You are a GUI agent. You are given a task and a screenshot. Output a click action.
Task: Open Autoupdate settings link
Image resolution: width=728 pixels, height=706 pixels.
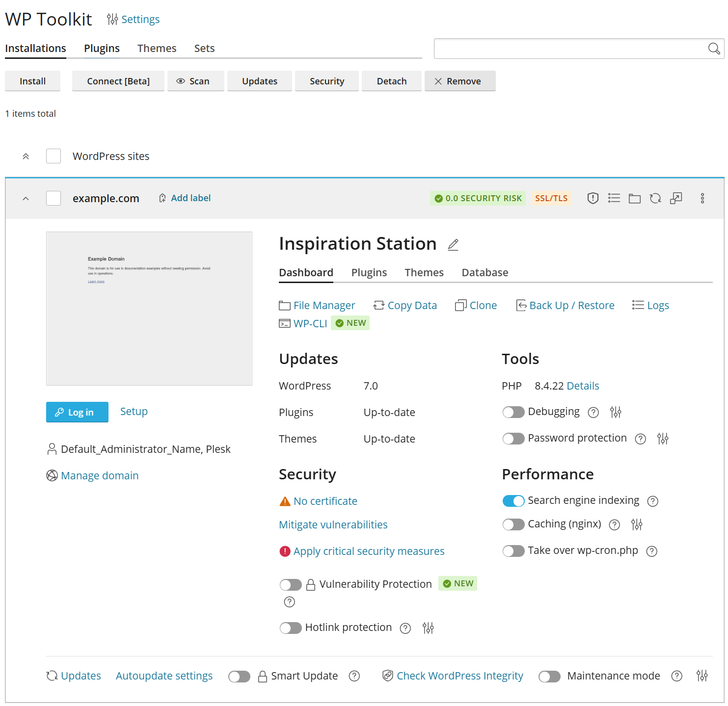pos(164,676)
